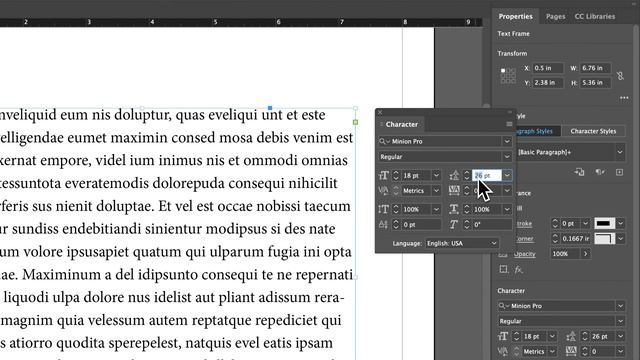Click leading icon in floating Character panel
The image size is (640, 360).
(454, 176)
